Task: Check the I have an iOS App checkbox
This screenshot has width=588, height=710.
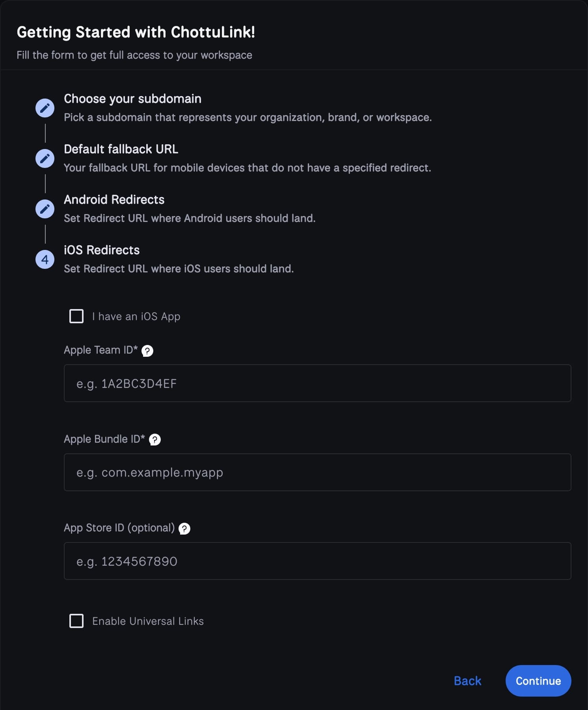Action: click(x=76, y=316)
